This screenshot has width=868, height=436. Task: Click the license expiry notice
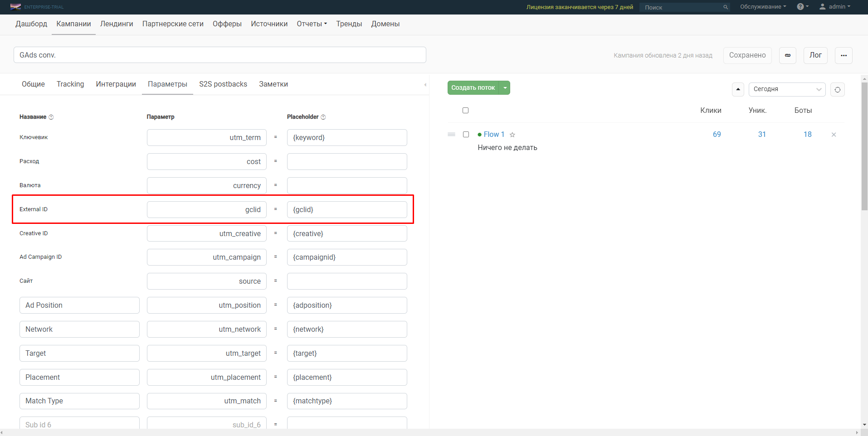click(x=580, y=7)
